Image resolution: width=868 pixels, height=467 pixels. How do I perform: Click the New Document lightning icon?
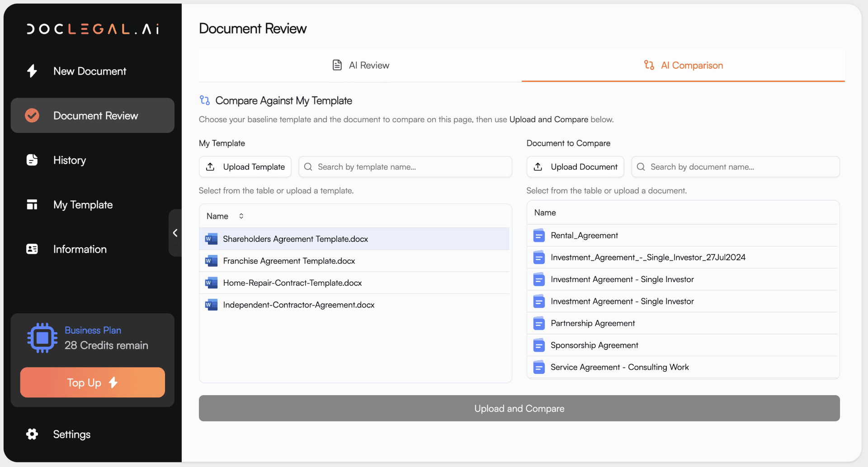pyautogui.click(x=32, y=71)
